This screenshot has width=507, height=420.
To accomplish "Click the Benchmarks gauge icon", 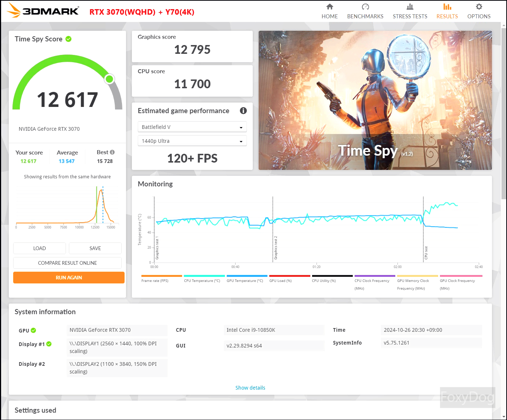I will click(365, 7).
